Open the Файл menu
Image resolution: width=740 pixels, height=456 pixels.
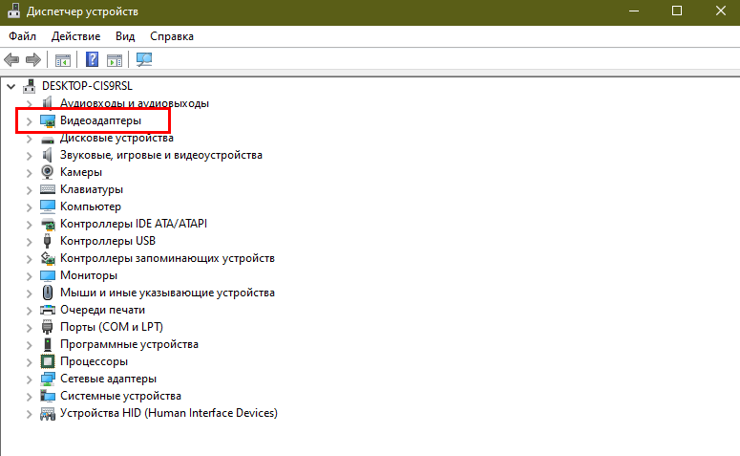pyautogui.click(x=22, y=36)
